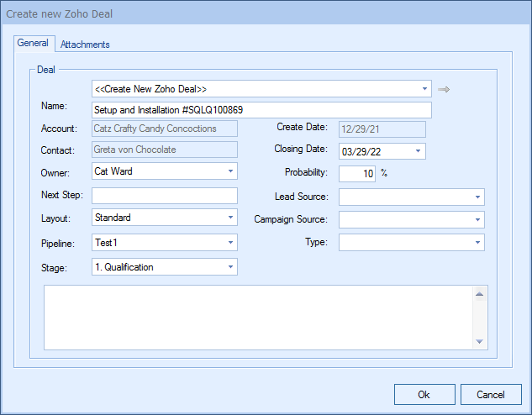Click the Probability percentage field
The image size is (532, 415).
(357, 174)
